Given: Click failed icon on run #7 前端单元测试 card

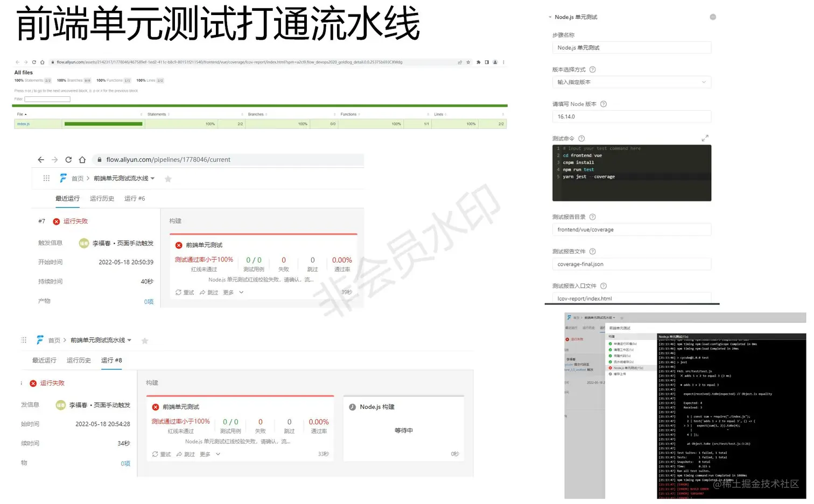Looking at the screenshot, I should point(179,245).
